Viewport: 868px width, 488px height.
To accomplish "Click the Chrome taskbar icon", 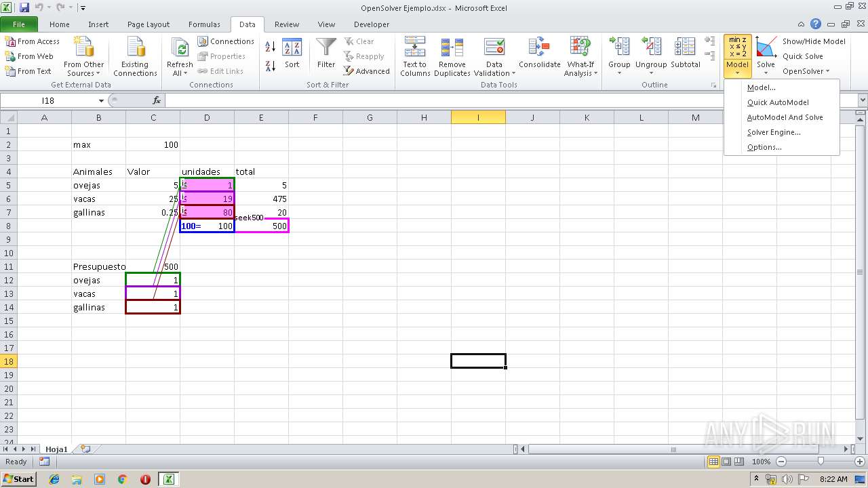I will click(x=122, y=479).
